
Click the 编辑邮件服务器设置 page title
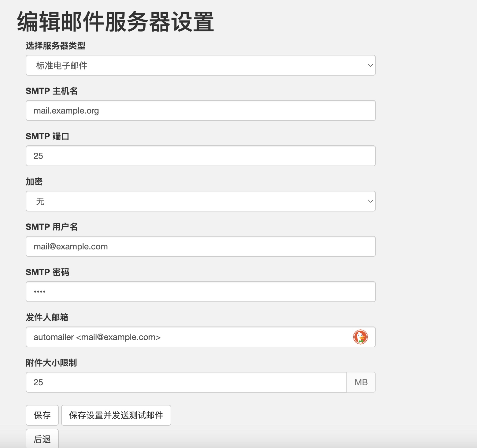pyautogui.click(x=115, y=21)
